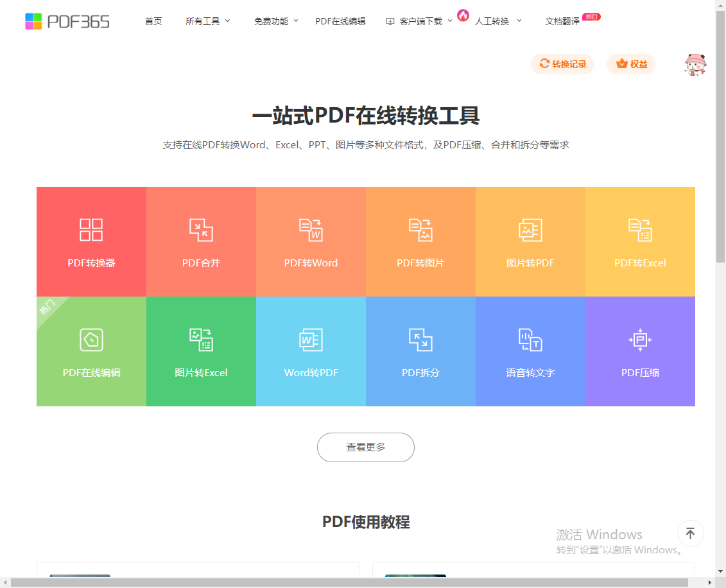
Task: Click the back-to-top arrow button
Action: [690, 533]
